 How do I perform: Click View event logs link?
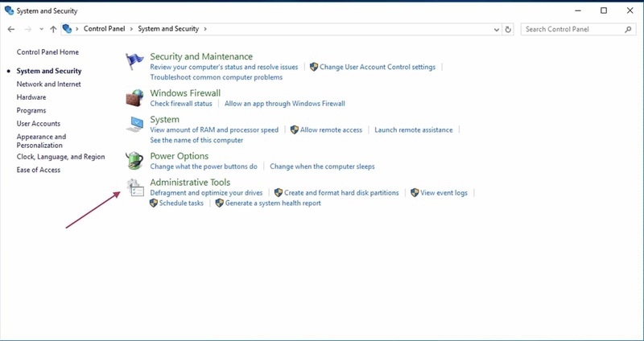pos(444,192)
